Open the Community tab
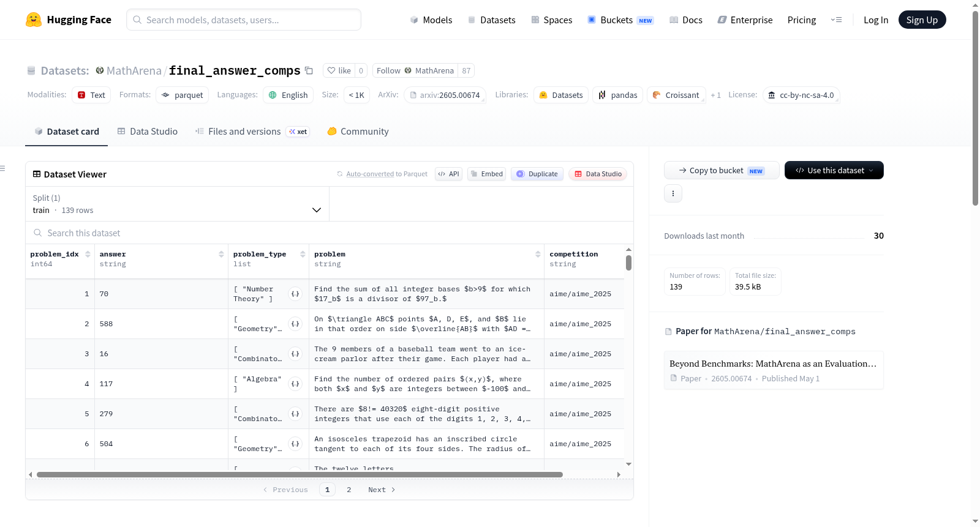Viewport: 980px width, 527px height. [x=358, y=131]
